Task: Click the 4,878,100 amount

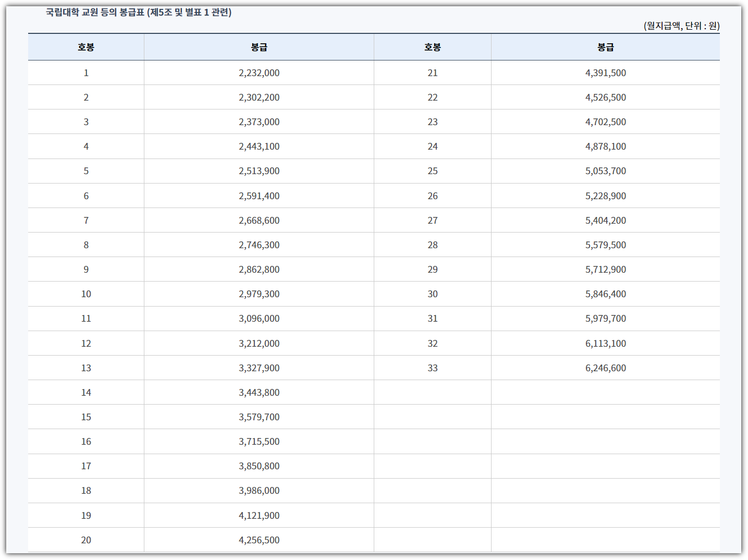Action: pyautogui.click(x=606, y=147)
